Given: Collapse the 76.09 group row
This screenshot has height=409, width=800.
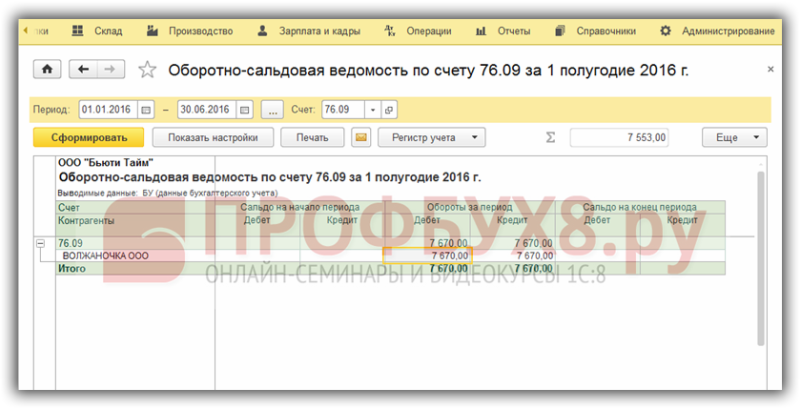Looking at the screenshot, I should (40, 244).
